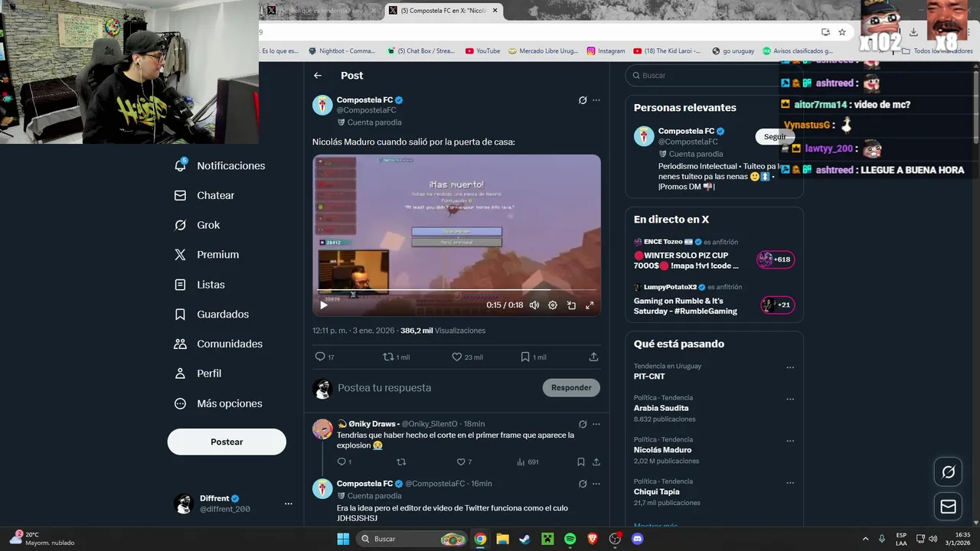This screenshot has width=980, height=551.
Task: Open Steam from taskbar
Action: click(524, 539)
